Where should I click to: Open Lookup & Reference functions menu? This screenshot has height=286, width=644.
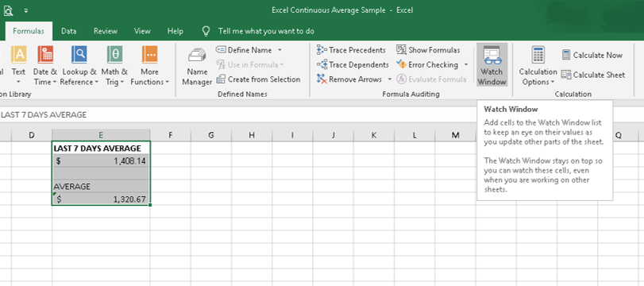[x=79, y=65]
